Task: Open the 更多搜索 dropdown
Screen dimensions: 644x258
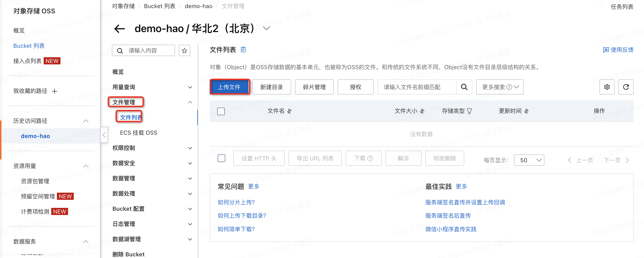Action: [x=500, y=87]
